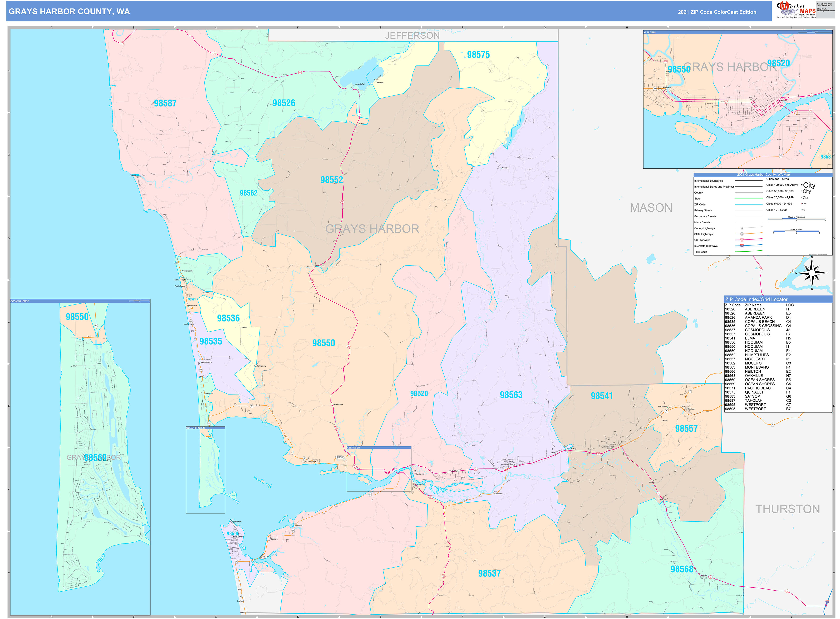Click the MarketMAPS logo in the header
The height and width of the screenshot is (619, 840).
click(796, 10)
